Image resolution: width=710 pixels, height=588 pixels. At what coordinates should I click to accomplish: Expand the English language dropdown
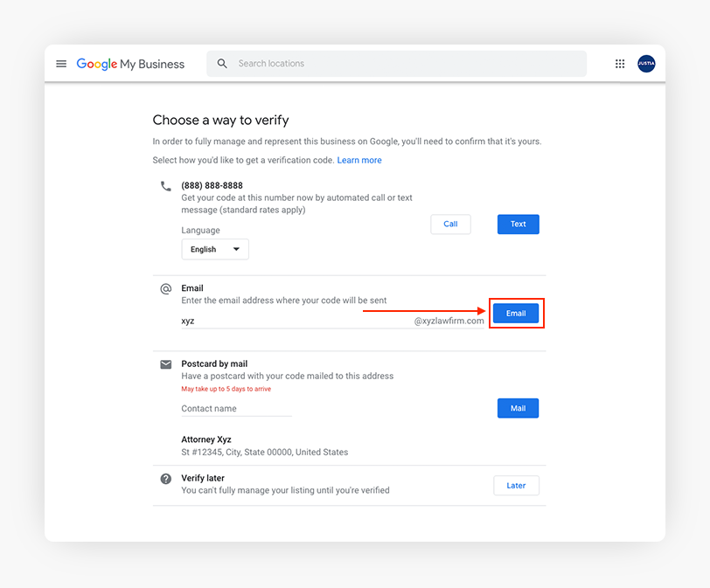(x=215, y=249)
